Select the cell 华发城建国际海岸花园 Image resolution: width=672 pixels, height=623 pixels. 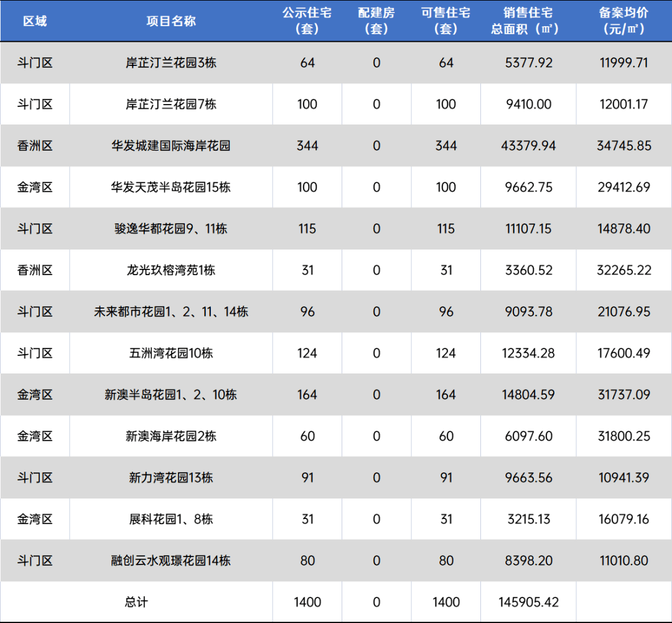pyautogui.click(x=171, y=146)
